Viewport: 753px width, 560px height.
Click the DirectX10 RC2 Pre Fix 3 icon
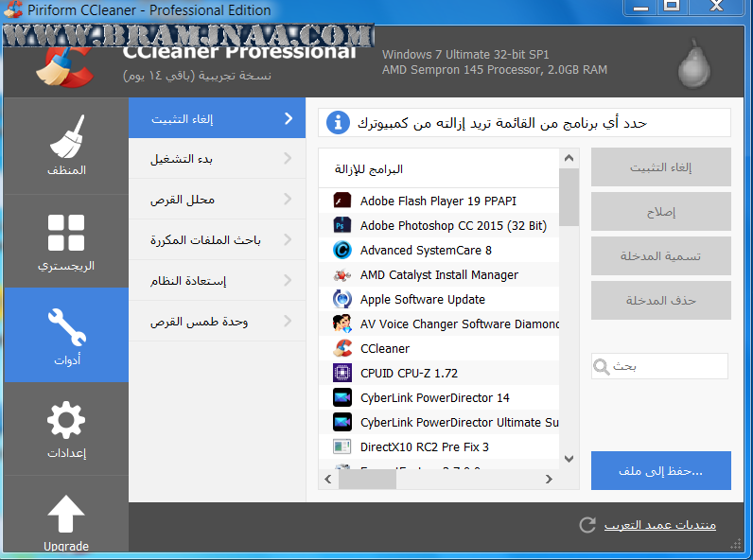tap(341, 446)
